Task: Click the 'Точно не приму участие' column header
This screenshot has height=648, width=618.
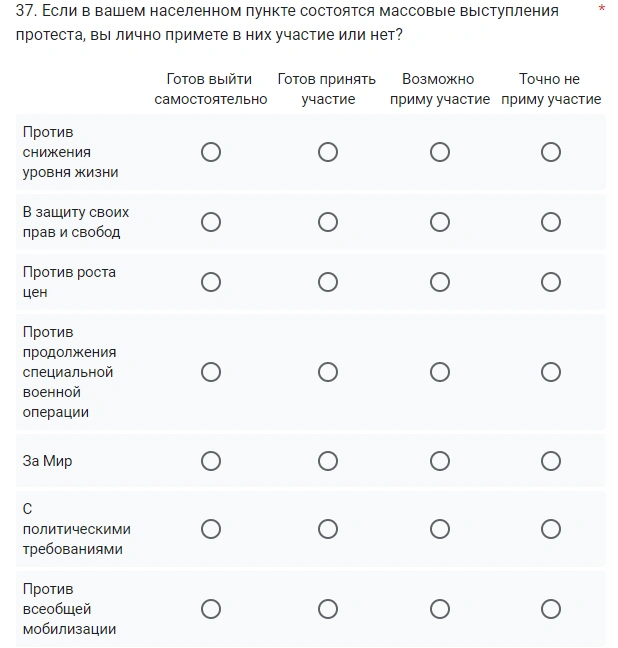Action: click(x=551, y=89)
